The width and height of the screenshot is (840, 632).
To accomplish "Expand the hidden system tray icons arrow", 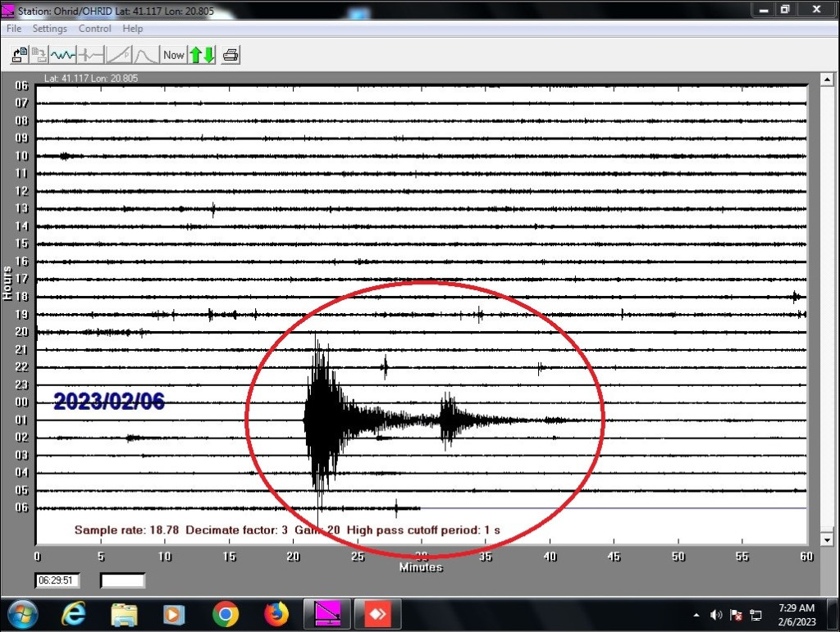I will pyautogui.click(x=696, y=615).
